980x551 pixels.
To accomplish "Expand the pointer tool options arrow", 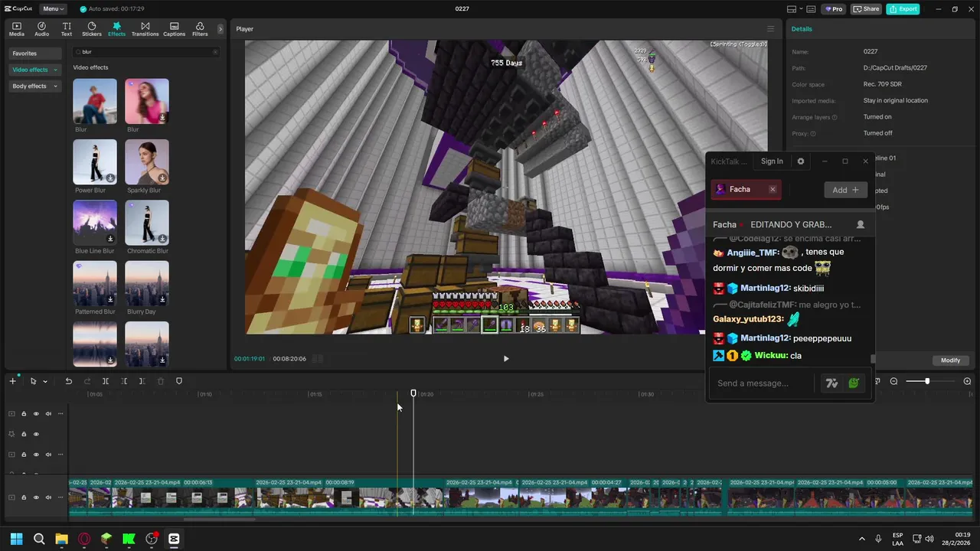I will coord(45,381).
